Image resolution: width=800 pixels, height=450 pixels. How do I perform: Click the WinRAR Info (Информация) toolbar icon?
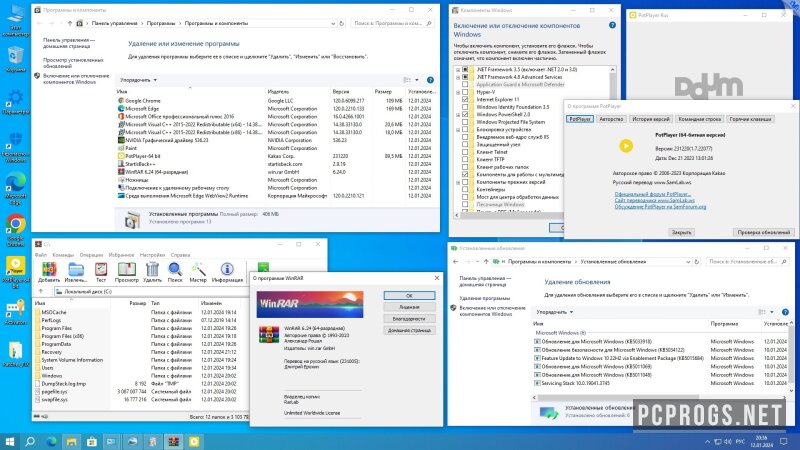coord(227,272)
